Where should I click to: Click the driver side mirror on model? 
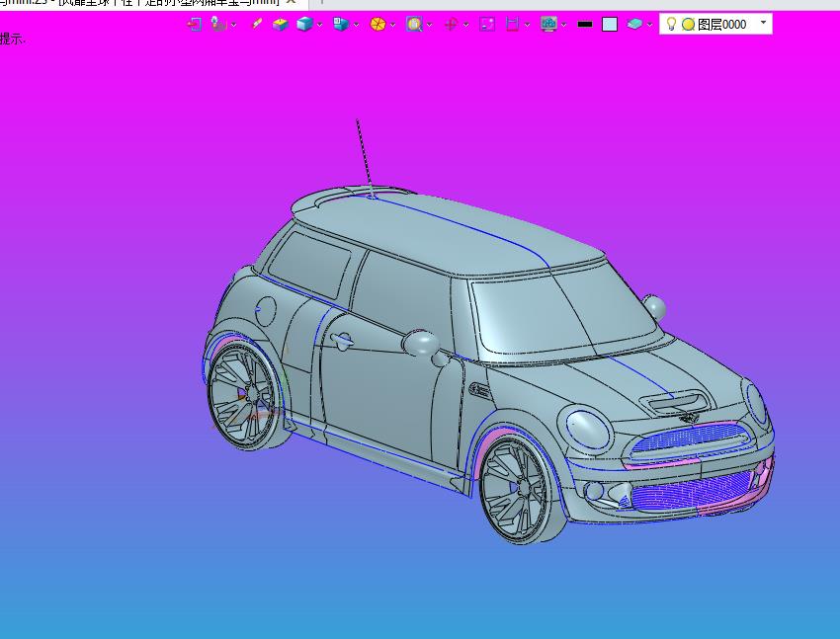point(422,343)
